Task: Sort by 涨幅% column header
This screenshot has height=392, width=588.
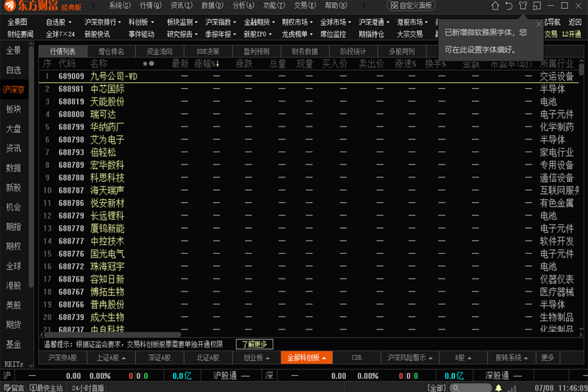Action: (206, 64)
